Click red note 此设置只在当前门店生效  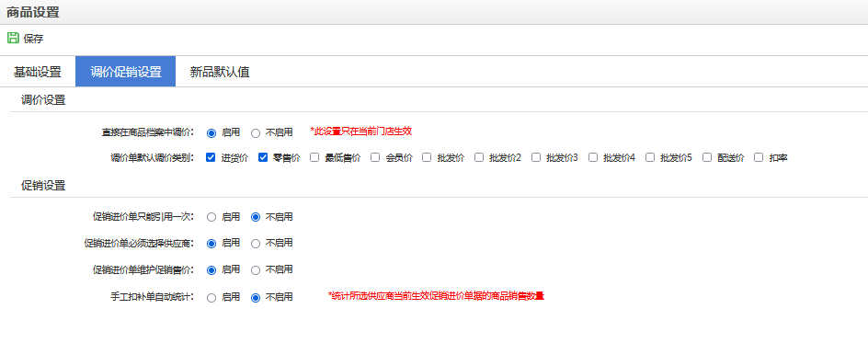(361, 131)
